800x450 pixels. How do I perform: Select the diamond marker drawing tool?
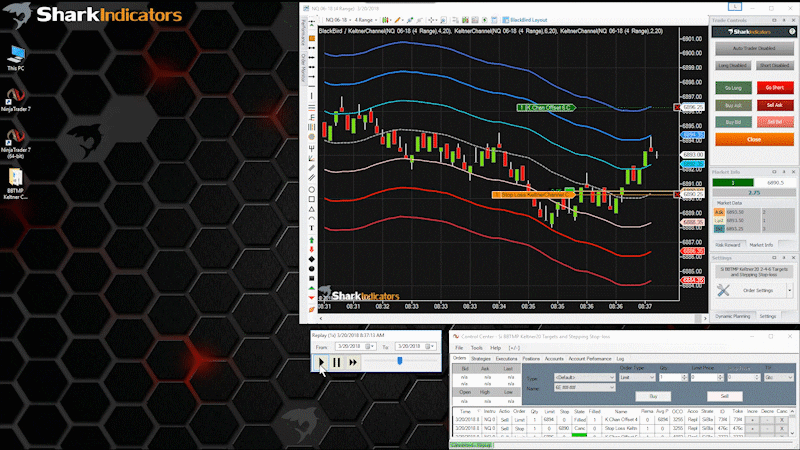pos(311,259)
